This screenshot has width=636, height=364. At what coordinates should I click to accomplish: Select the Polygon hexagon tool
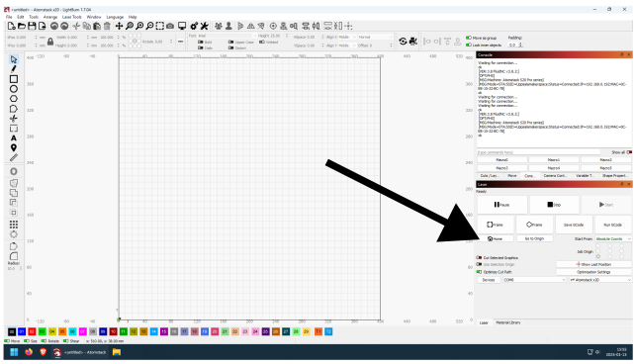point(14,99)
